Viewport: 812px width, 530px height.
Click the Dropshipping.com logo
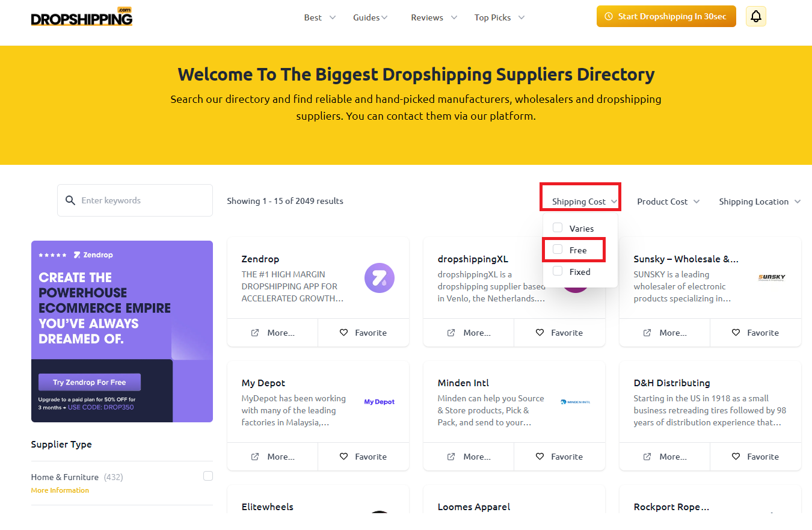coord(82,17)
